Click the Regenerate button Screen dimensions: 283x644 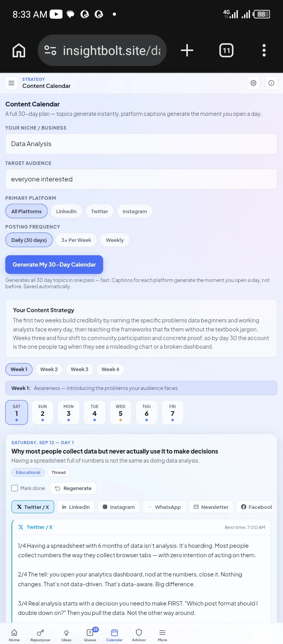click(x=73, y=488)
